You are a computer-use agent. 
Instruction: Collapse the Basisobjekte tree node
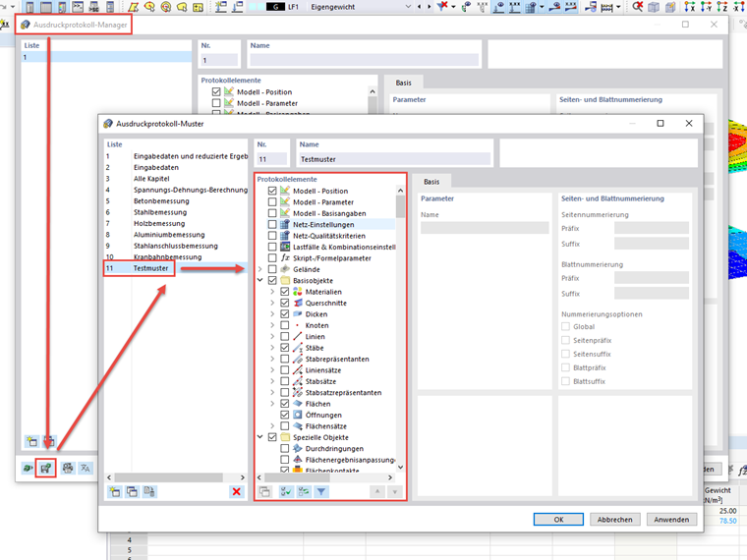[x=260, y=280]
